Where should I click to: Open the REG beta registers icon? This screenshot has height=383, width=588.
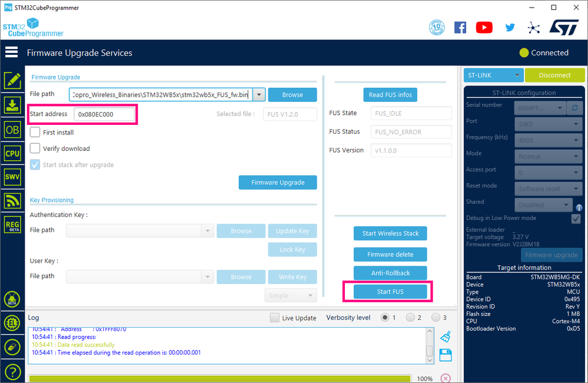(x=12, y=225)
